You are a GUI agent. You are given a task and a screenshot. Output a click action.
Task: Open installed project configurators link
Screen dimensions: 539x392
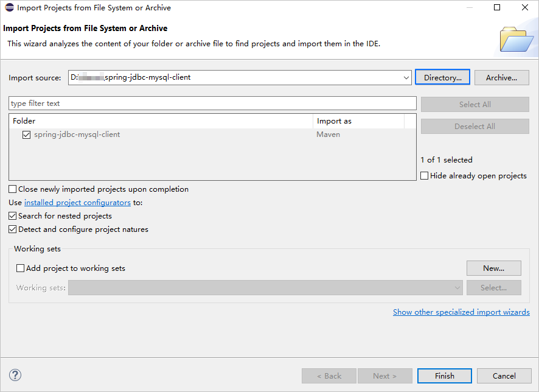(x=77, y=203)
